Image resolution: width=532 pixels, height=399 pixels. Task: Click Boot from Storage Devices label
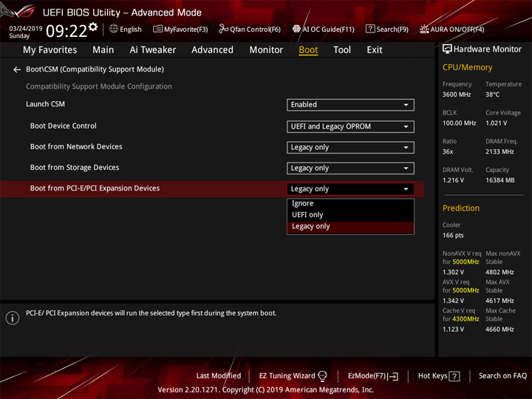coord(75,167)
